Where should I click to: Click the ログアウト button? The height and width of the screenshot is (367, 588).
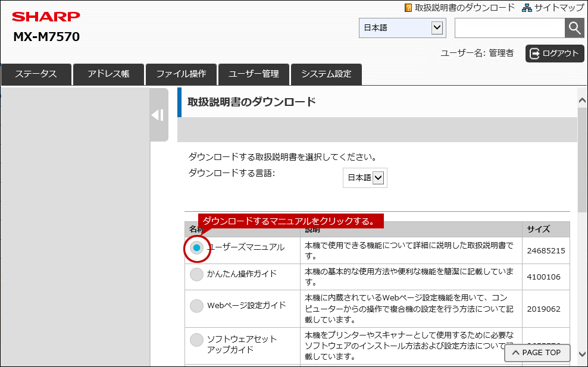(555, 53)
